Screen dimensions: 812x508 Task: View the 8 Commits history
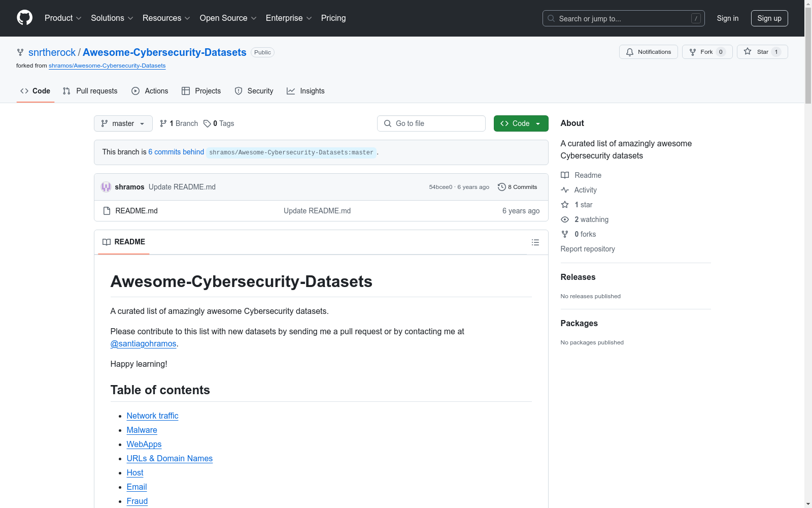[x=518, y=187]
